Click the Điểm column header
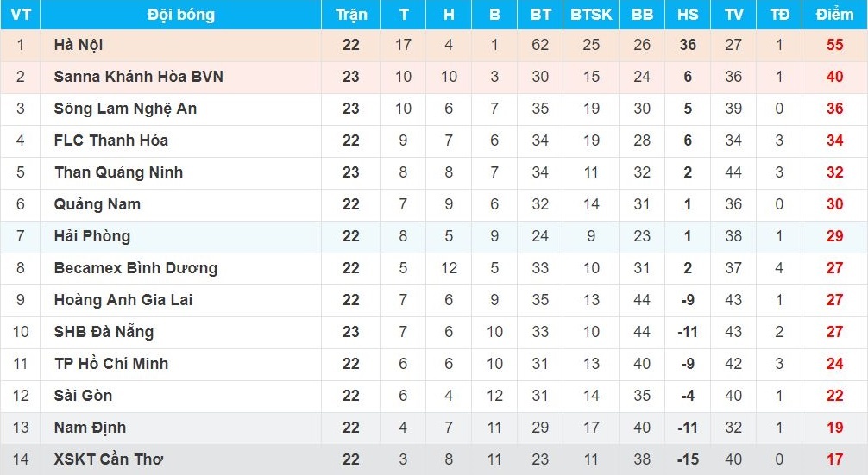Viewport: 868px width, 475px height. click(x=834, y=15)
